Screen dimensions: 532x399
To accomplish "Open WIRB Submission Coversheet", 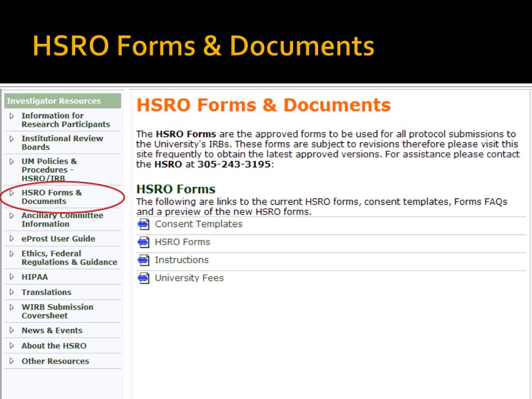I will 57,312.
